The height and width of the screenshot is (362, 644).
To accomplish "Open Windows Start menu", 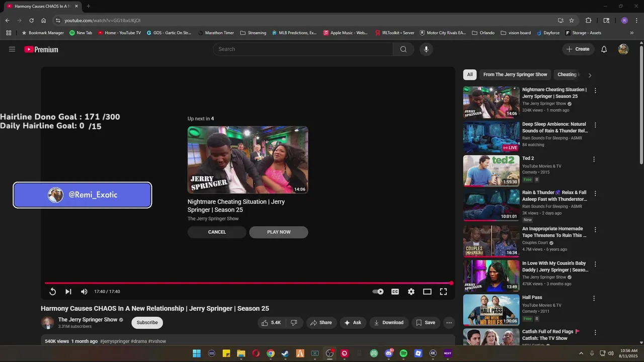I will pos(197,353).
